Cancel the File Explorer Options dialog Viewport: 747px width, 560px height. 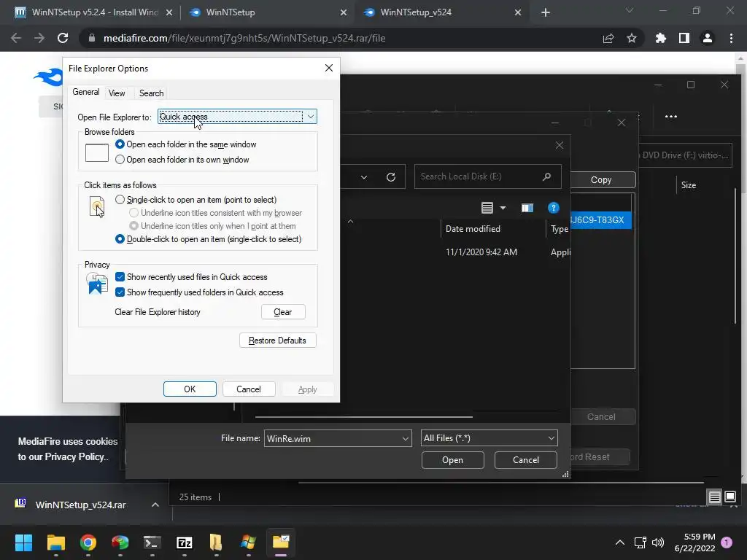[248, 389]
